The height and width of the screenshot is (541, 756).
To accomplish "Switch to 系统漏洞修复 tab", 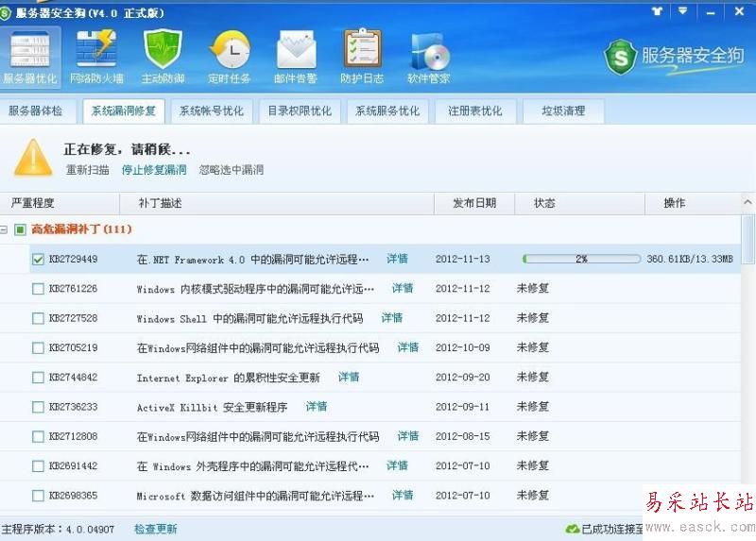I will point(124,111).
